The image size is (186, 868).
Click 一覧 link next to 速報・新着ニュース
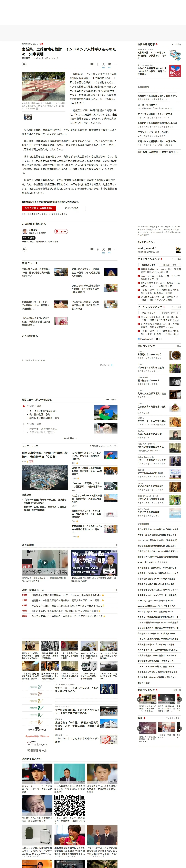tap(116, 590)
